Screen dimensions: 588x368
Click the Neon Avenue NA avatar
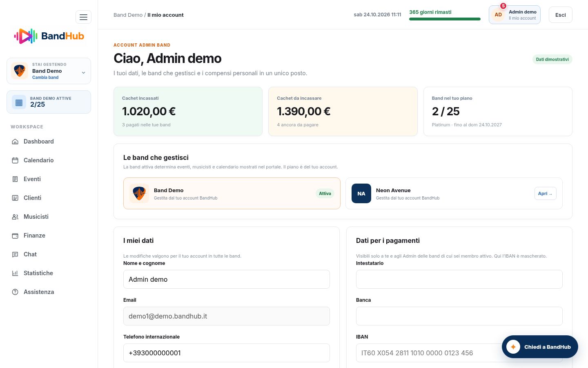tap(361, 193)
